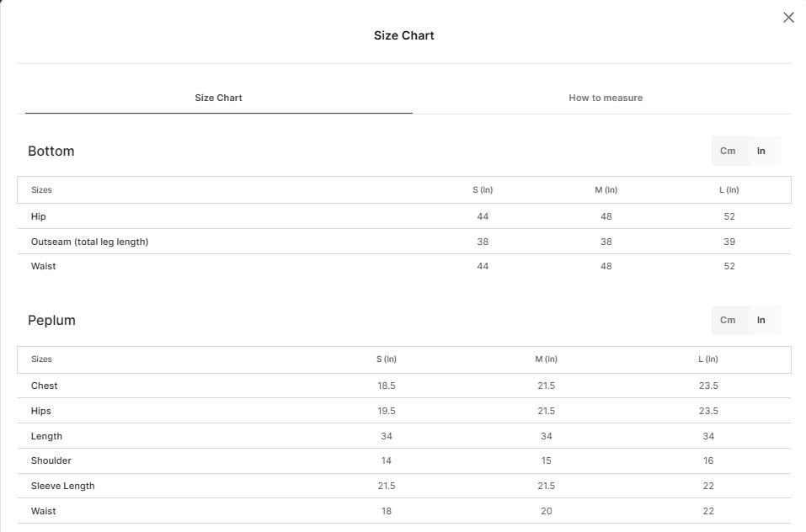Select the Outseam (total leg length) row label
806x532 pixels.
[89, 242]
